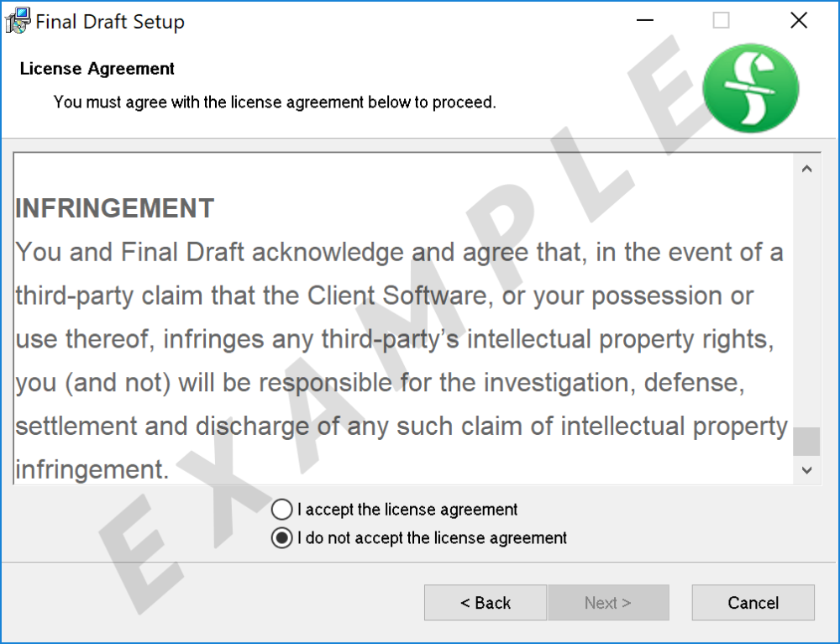
Task: Click the greyed-out maximize window button
Action: coord(721,21)
